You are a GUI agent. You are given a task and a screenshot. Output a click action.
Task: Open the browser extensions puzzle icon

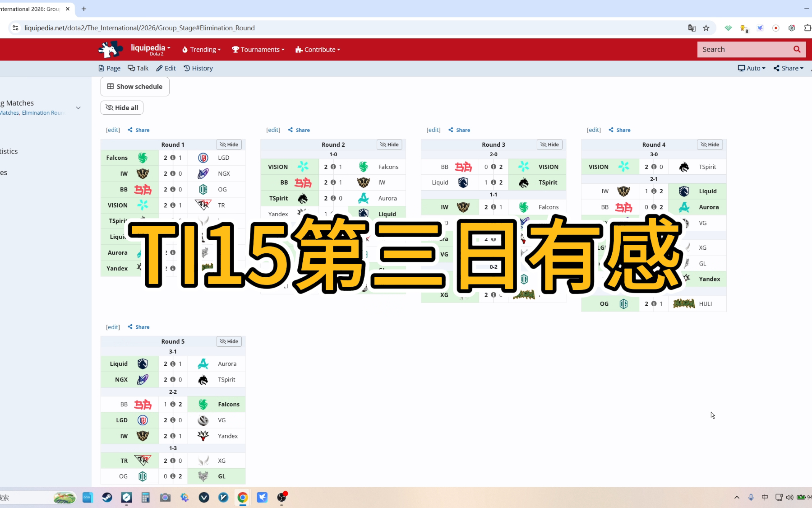[x=807, y=28]
